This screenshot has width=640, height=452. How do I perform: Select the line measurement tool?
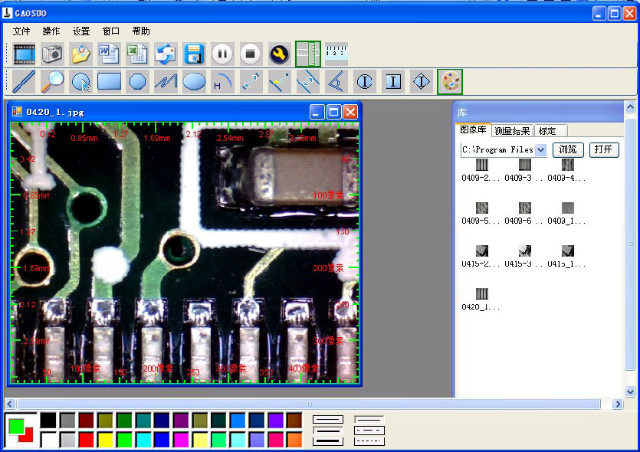click(x=24, y=82)
